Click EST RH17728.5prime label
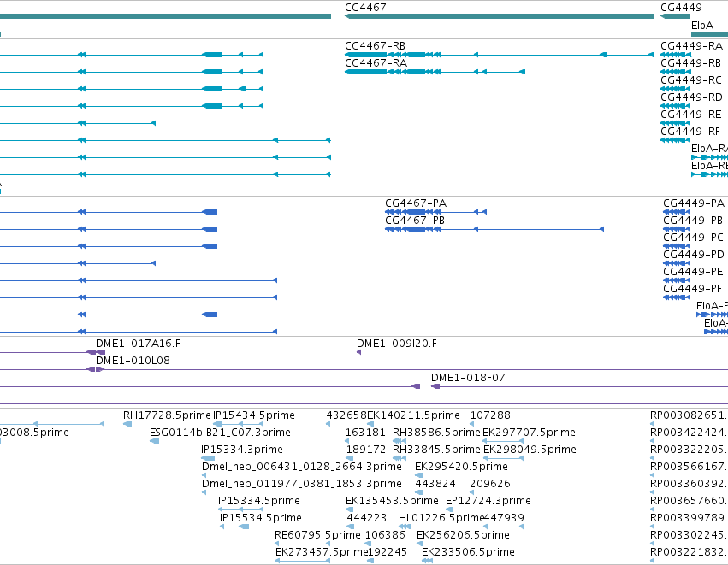 click(167, 415)
